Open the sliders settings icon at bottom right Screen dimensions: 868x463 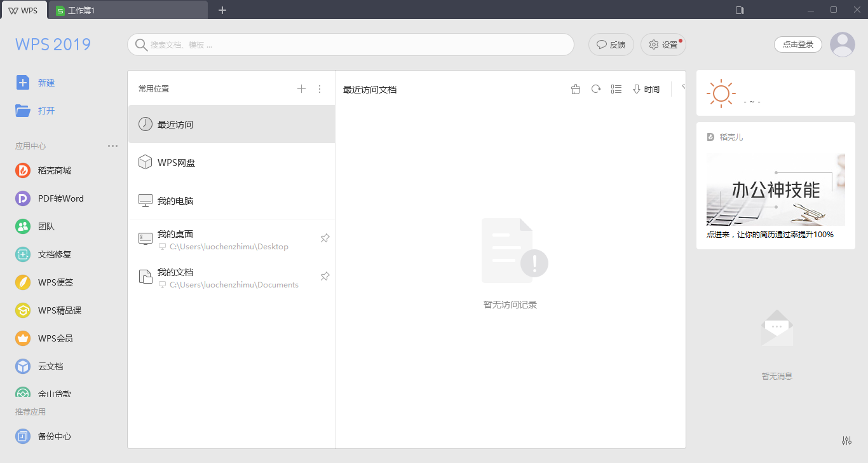point(846,441)
